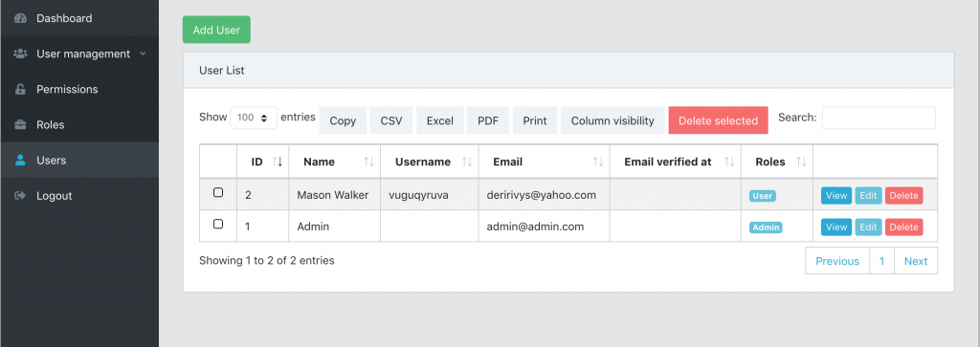The image size is (980, 347).
Task: Open Column visibility options
Action: coord(612,120)
